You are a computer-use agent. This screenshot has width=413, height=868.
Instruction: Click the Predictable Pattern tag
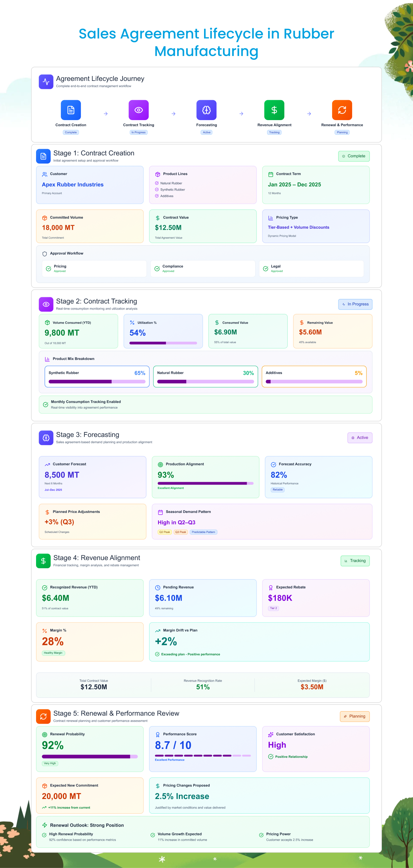pos(203,532)
